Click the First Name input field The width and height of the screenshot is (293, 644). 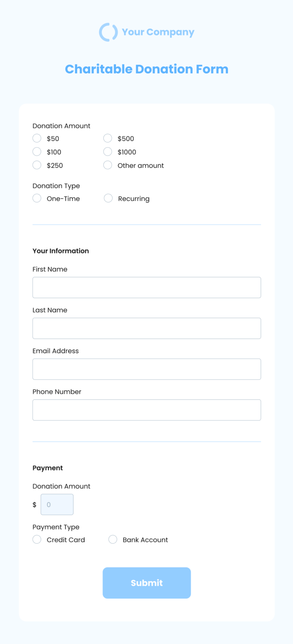[146, 288]
